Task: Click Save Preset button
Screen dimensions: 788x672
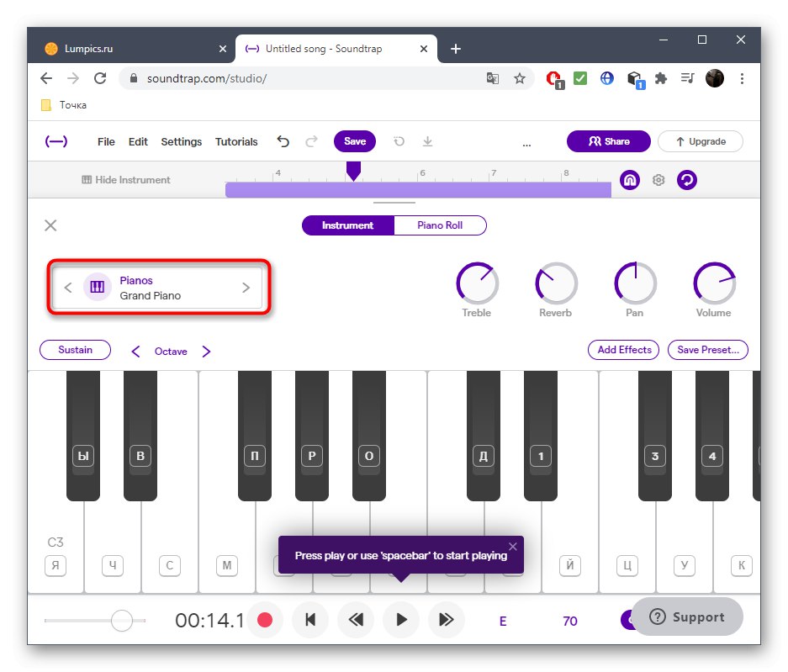Action: pos(708,350)
